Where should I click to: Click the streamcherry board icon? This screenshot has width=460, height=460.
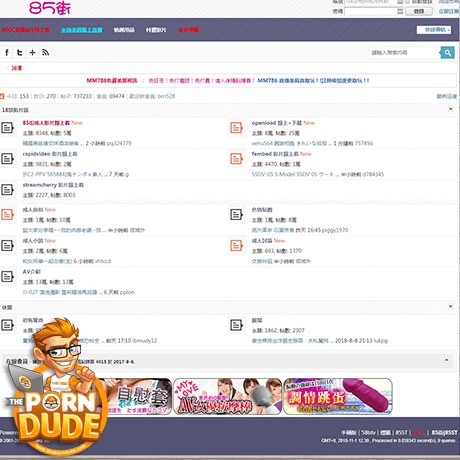pyautogui.click(x=7, y=190)
